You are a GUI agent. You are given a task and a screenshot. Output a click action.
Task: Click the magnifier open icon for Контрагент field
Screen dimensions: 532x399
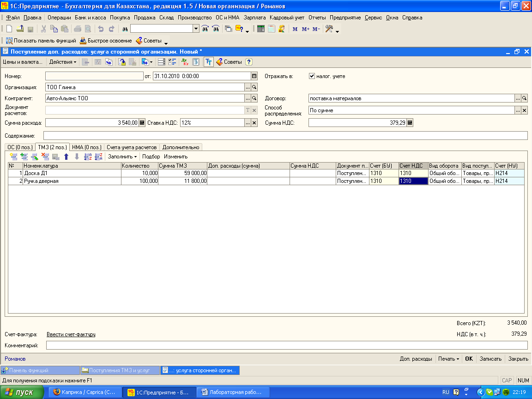click(x=254, y=98)
